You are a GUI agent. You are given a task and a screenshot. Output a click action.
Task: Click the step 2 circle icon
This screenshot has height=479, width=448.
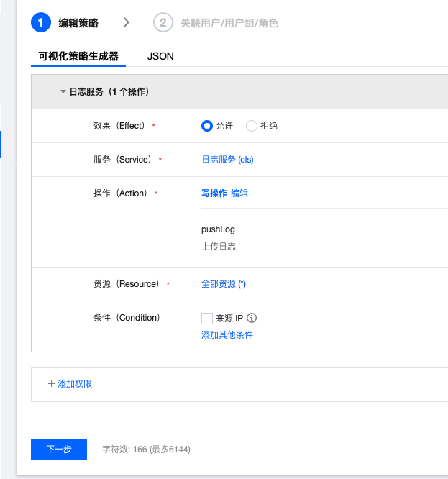[x=163, y=22]
